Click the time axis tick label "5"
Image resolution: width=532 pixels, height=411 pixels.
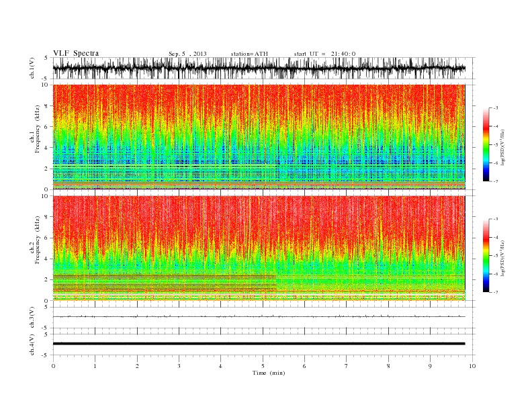263,366
